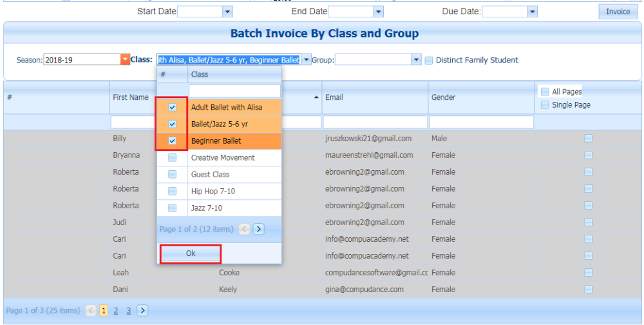Sort by Gender column header

(443, 97)
